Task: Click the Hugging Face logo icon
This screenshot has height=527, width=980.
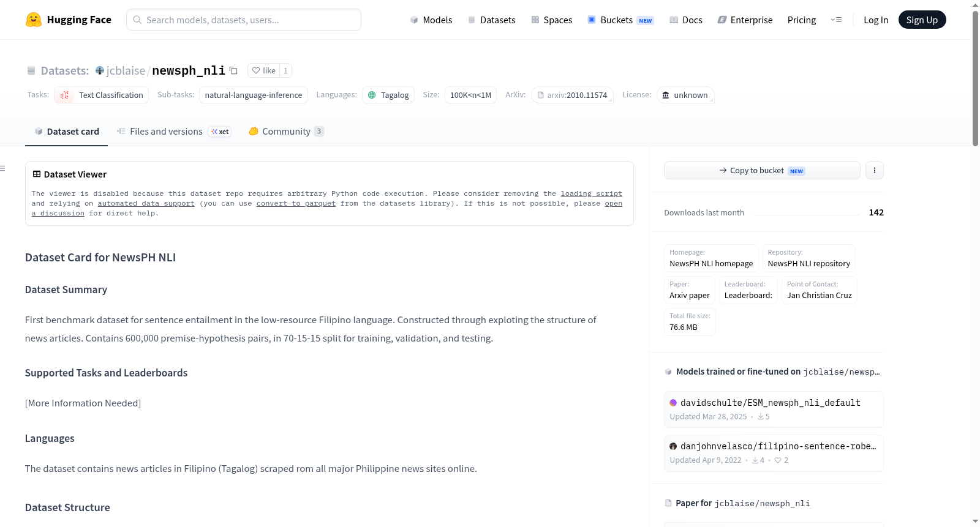Action: pyautogui.click(x=34, y=20)
